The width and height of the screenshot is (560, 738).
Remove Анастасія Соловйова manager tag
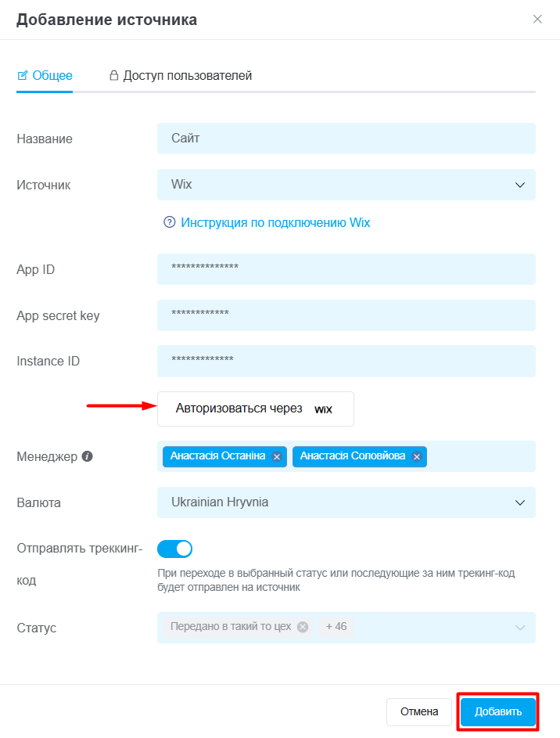pyautogui.click(x=417, y=457)
